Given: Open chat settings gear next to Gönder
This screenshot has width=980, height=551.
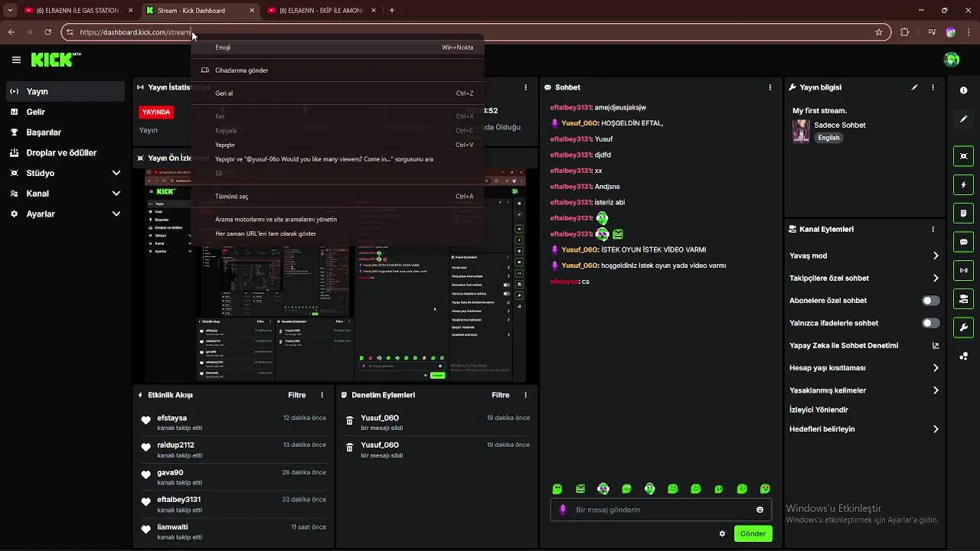Looking at the screenshot, I should point(722,533).
